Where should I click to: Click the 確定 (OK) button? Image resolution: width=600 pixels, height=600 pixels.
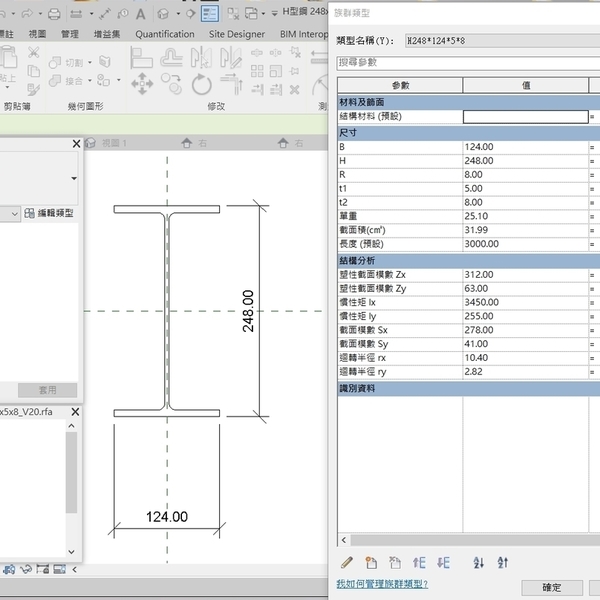tap(551, 588)
